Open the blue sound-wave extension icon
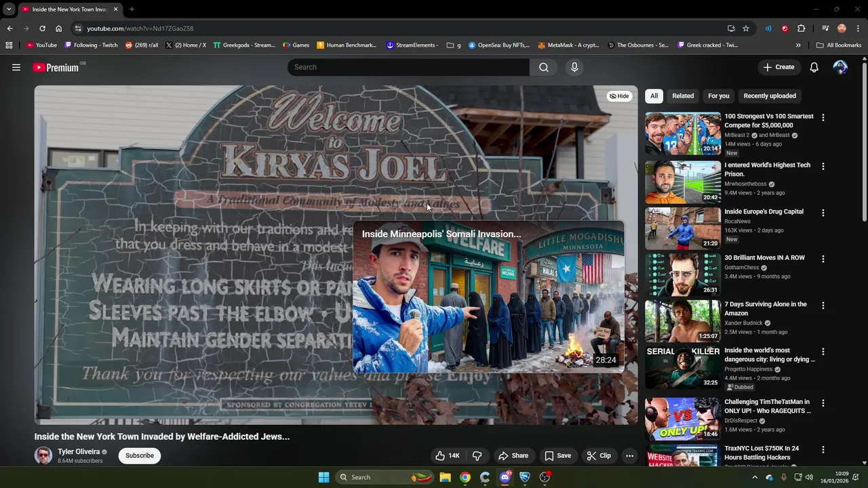This screenshot has width=868, height=488. 768,28
